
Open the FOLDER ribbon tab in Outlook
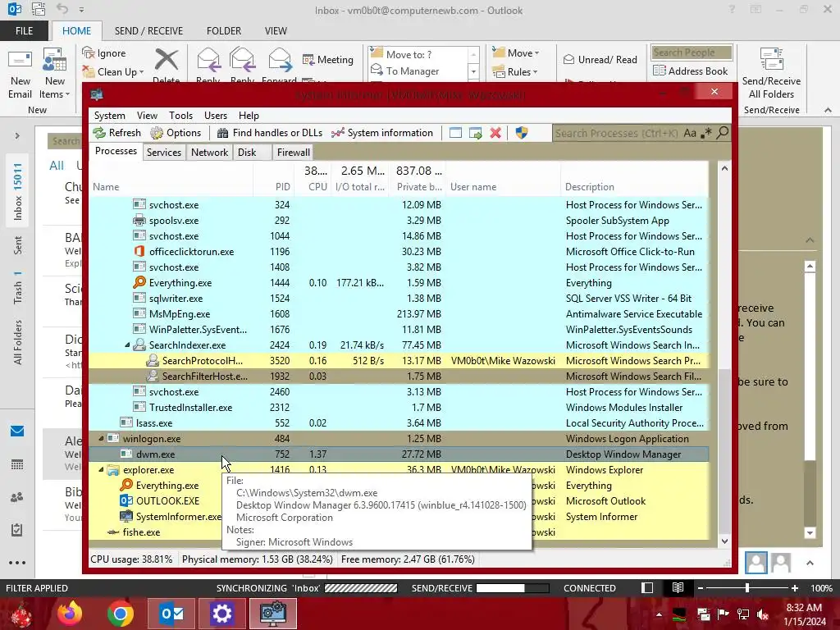(x=223, y=30)
